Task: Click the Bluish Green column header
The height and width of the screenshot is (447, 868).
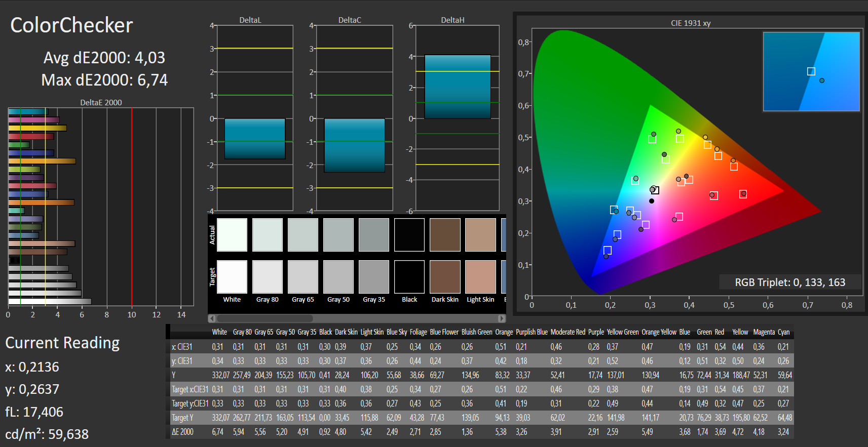Action: click(x=476, y=332)
